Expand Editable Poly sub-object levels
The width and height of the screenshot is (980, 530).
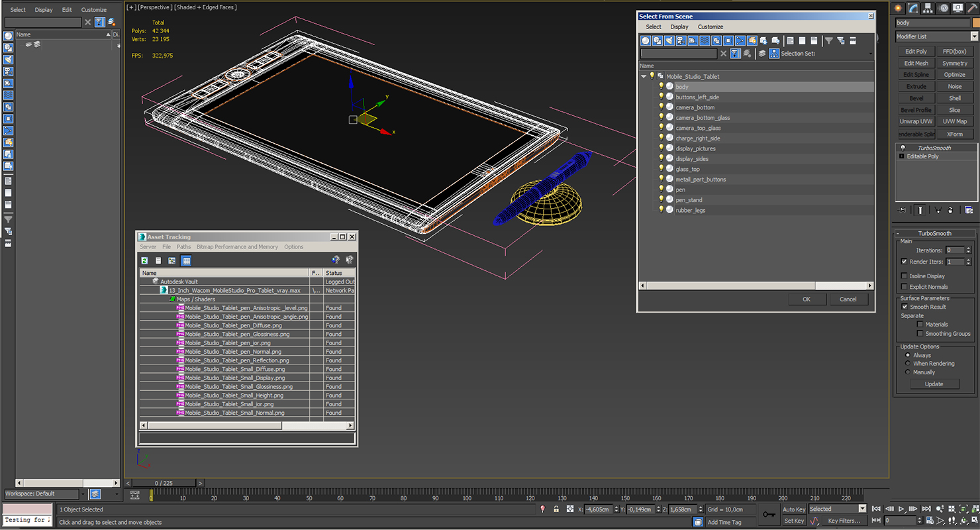(x=901, y=156)
